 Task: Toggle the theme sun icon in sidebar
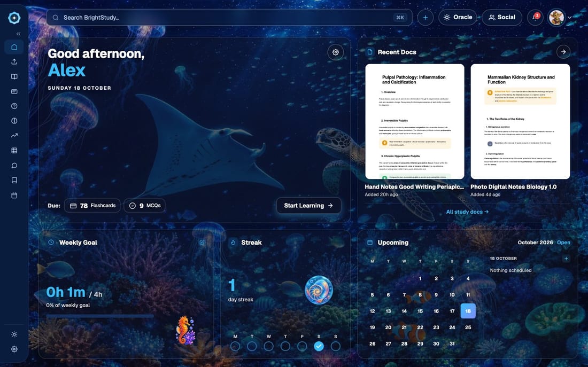(14, 334)
